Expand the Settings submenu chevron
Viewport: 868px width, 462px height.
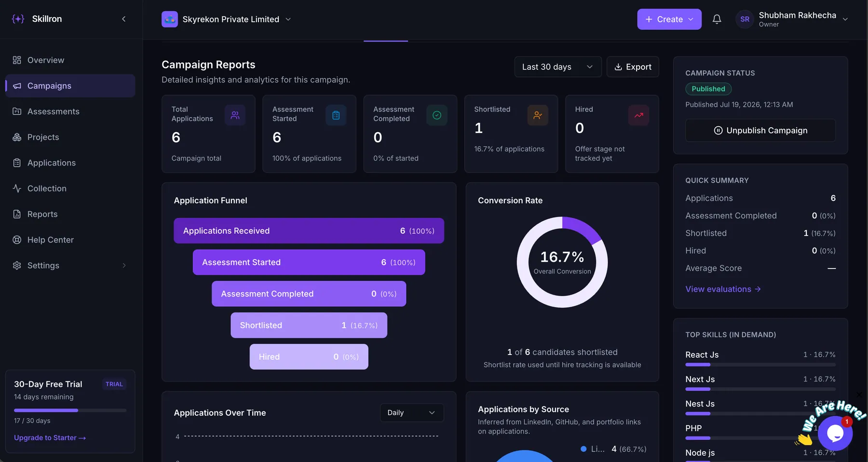click(124, 265)
